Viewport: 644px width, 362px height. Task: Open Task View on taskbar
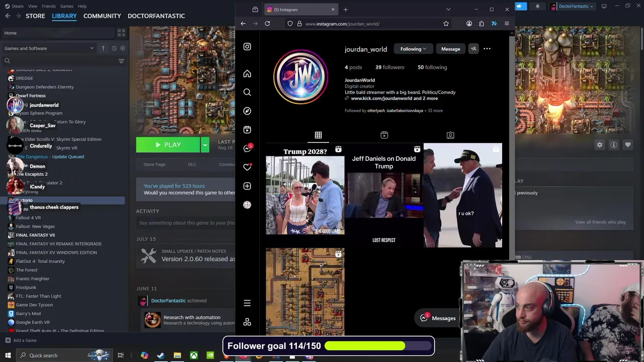coord(120,355)
